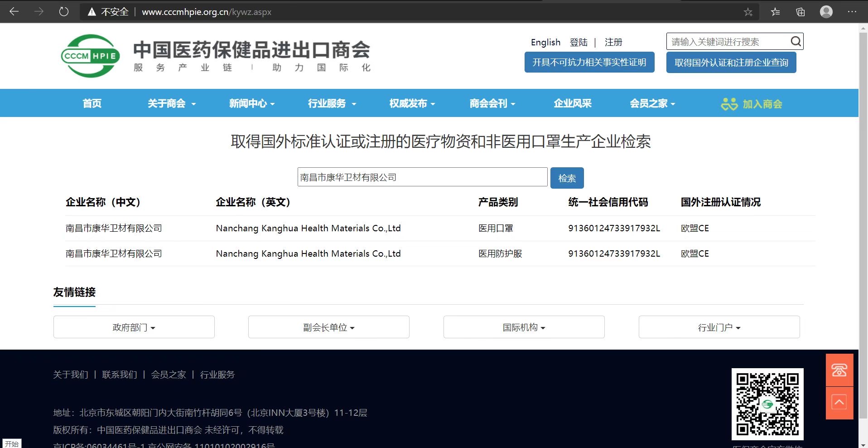The image size is (868, 448).
Task: Click the 开始 label at bottom-left
Action: click(x=12, y=443)
